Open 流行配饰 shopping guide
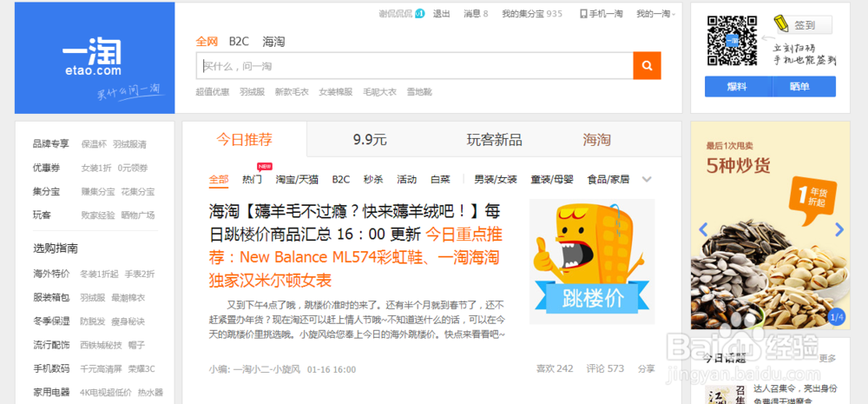This screenshot has height=404, width=868. (51, 345)
